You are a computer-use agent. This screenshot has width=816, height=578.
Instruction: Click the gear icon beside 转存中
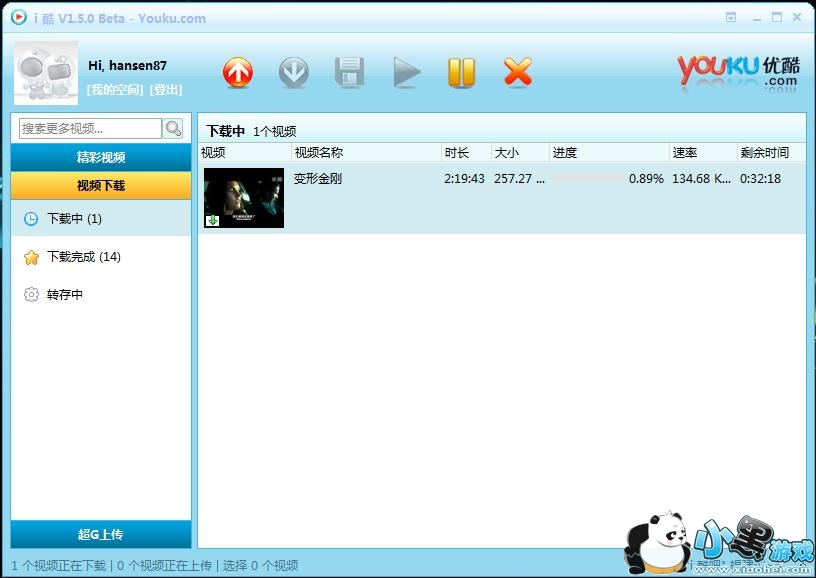[31, 294]
